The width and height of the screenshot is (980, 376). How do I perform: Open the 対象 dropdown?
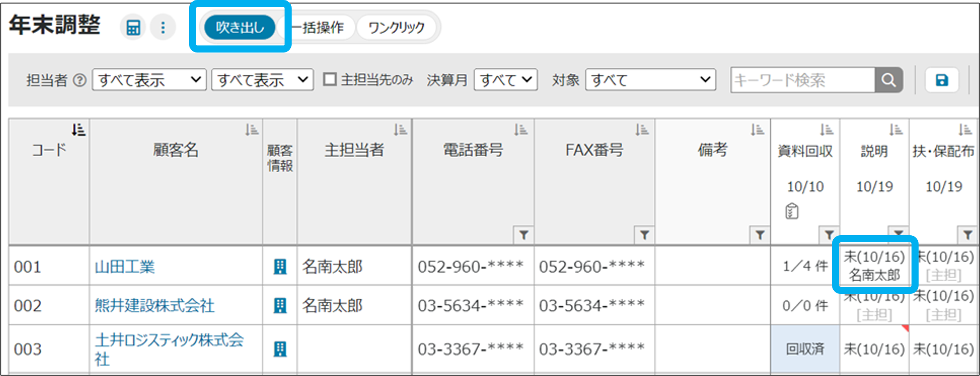[650, 80]
